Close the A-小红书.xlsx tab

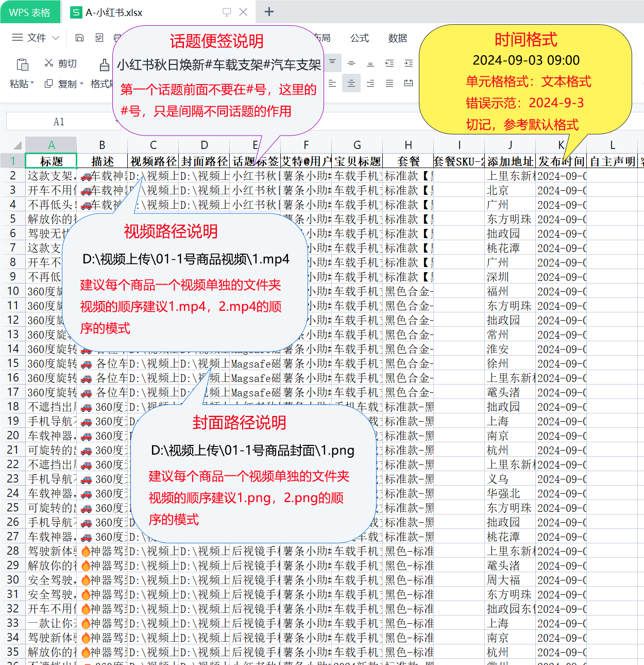(244, 12)
